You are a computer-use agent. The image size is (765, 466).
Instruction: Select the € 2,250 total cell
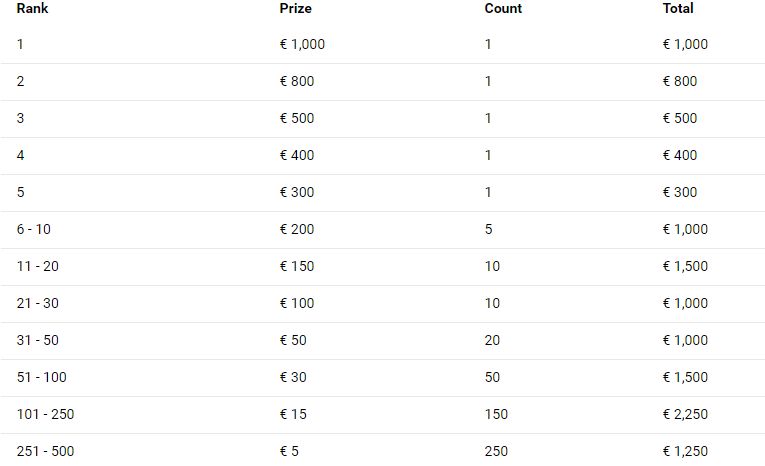(685, 414)
